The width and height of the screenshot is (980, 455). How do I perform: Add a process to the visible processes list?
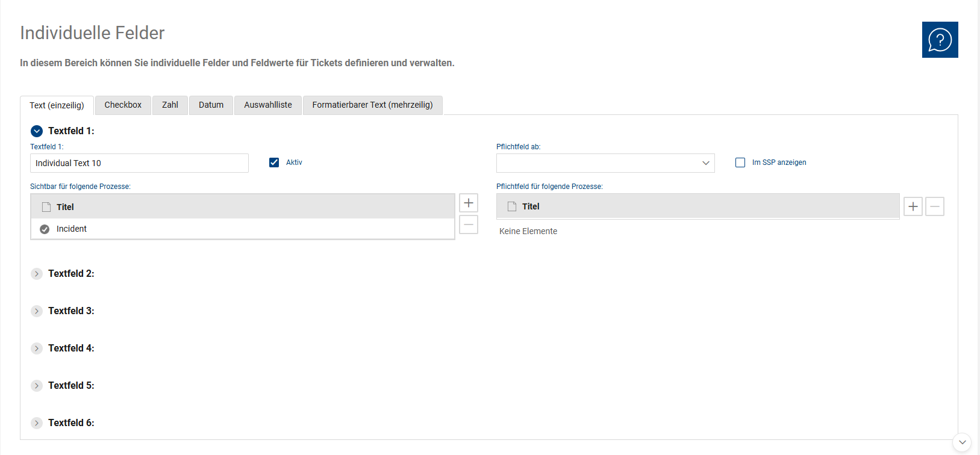[469, 203]
